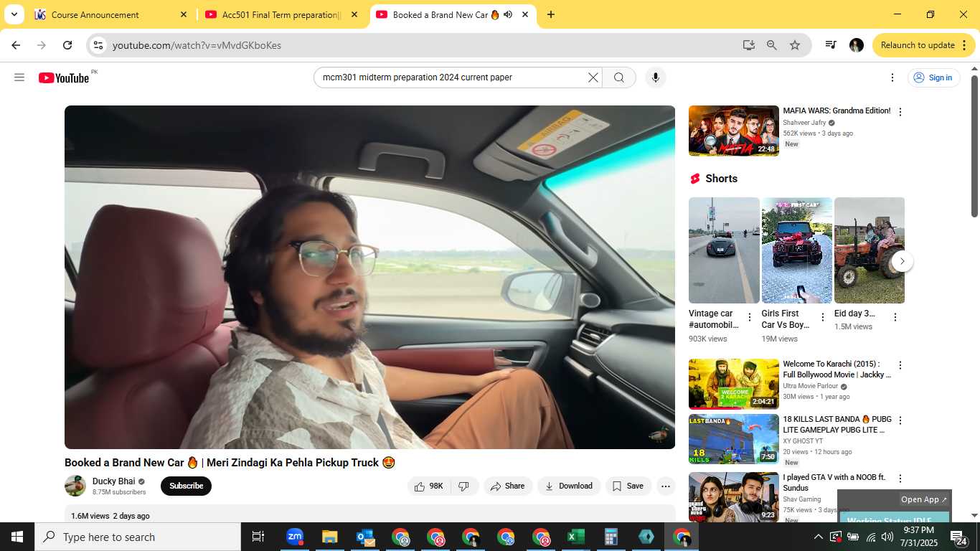This screenshot has width=980, height=551.
Task: Click the main video player
Action: (x=369, y=277)
